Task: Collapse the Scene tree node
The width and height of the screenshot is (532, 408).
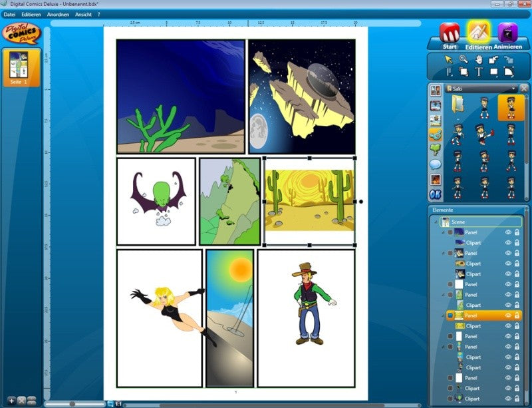Action: [x=436, y=222]
